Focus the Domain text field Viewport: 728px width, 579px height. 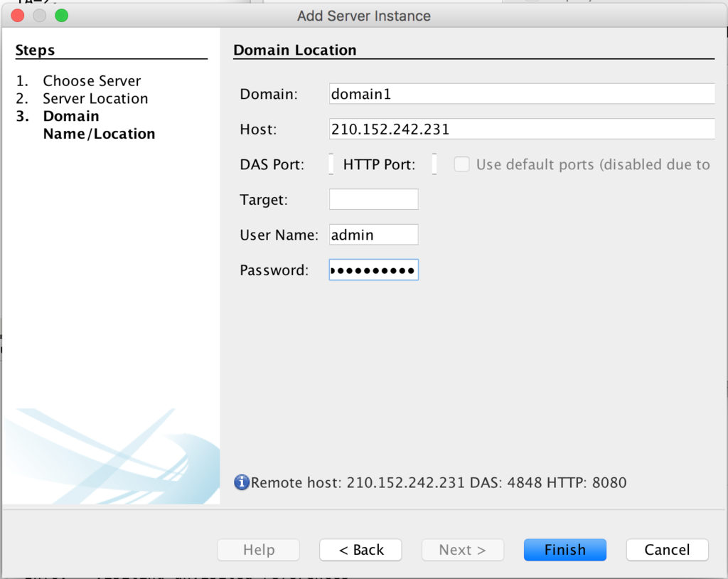(x=521, y=94)
